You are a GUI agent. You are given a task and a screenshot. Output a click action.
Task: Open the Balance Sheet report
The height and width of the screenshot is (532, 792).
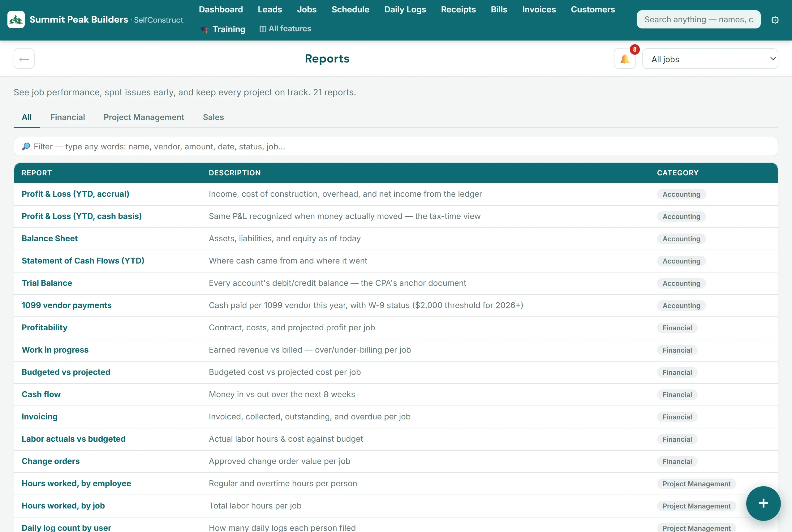point(49,238)
